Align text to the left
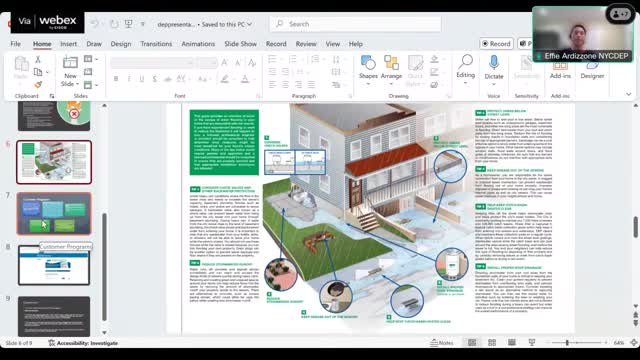The width and height of the screenshot is (640, 360). (272, 84)
